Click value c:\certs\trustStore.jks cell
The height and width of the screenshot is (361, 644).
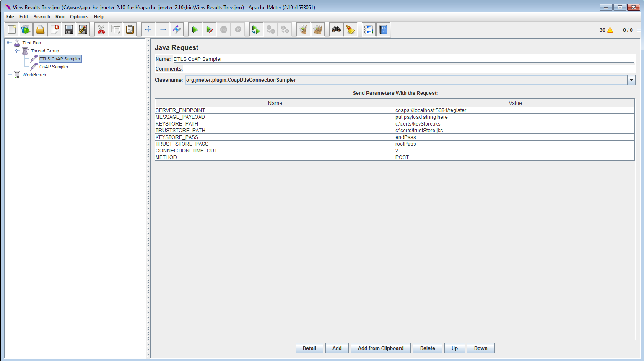point(515,131)
